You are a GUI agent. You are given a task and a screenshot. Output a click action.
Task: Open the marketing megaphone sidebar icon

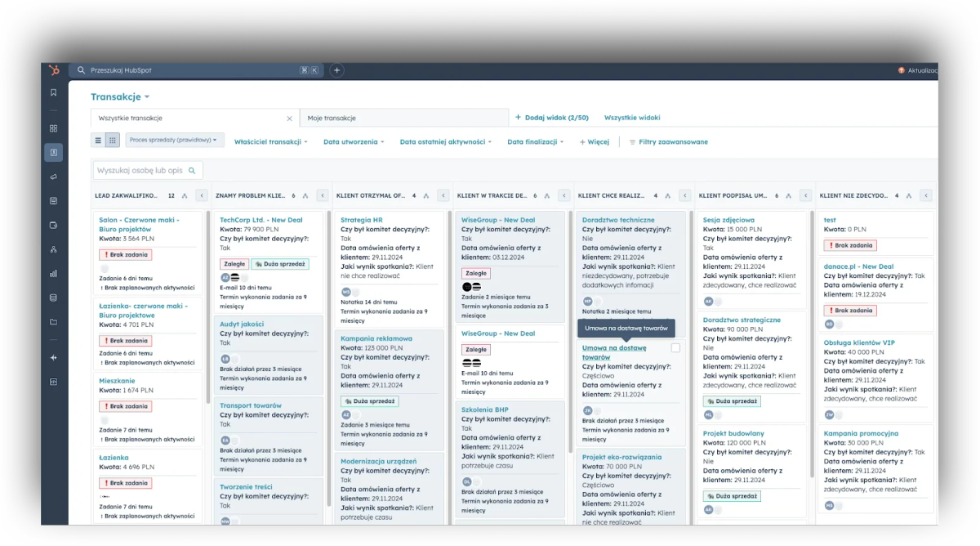pos(54,177)
